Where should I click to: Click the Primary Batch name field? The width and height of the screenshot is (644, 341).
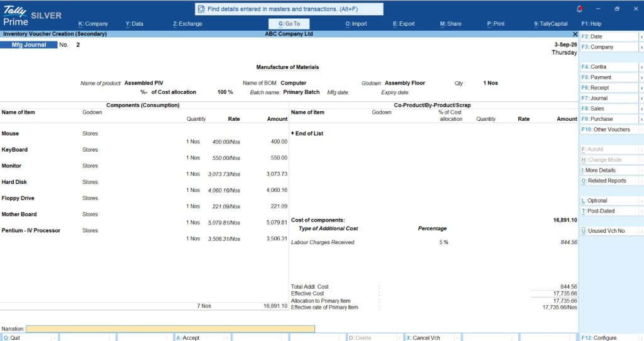(301, 92)
